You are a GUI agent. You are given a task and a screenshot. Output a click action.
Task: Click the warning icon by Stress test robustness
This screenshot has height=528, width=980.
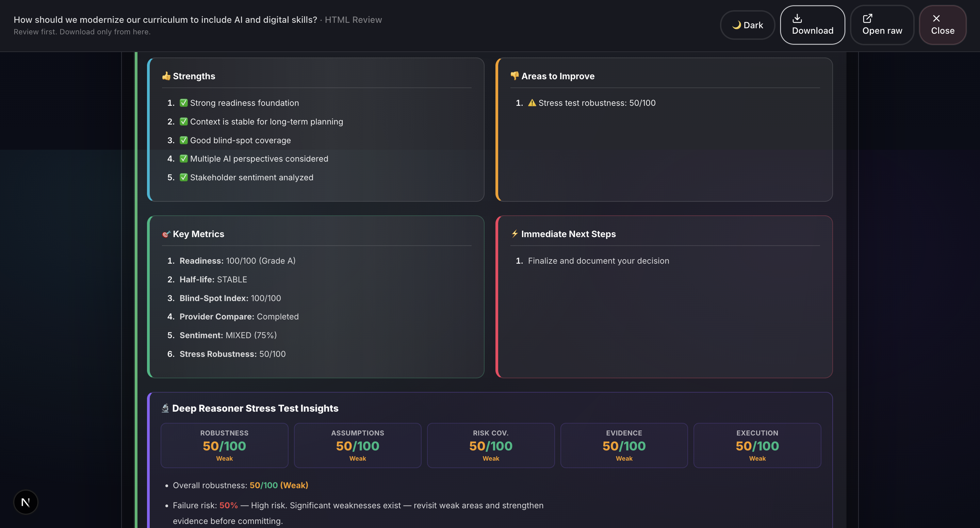click(x=532, y=103)
